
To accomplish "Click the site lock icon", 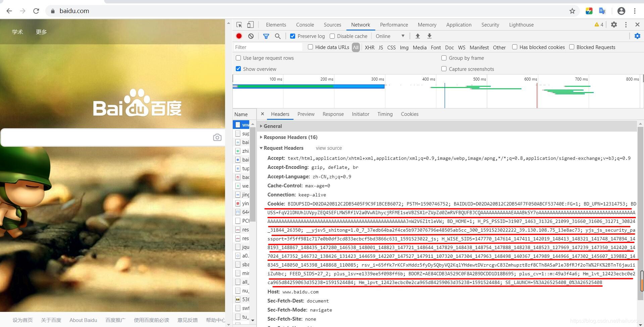I will (x=53, y=11).
